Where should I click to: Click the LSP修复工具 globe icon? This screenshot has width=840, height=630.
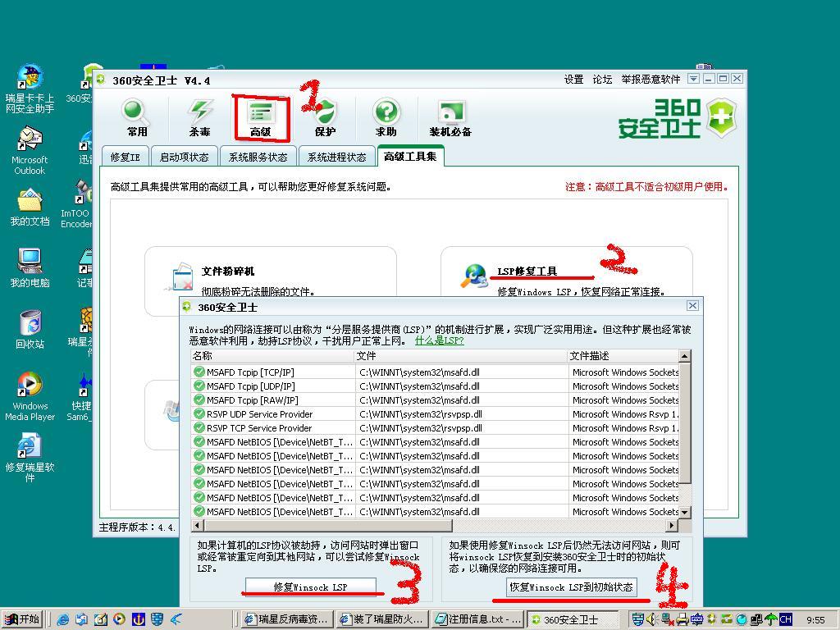coord(473,276)
